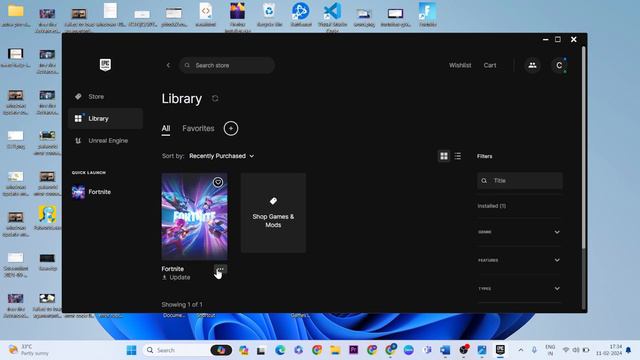Click the Epic Games logo in the sidebar
Image resolution: width=640 pixels, height=360 pixels.
click(105, 64)
